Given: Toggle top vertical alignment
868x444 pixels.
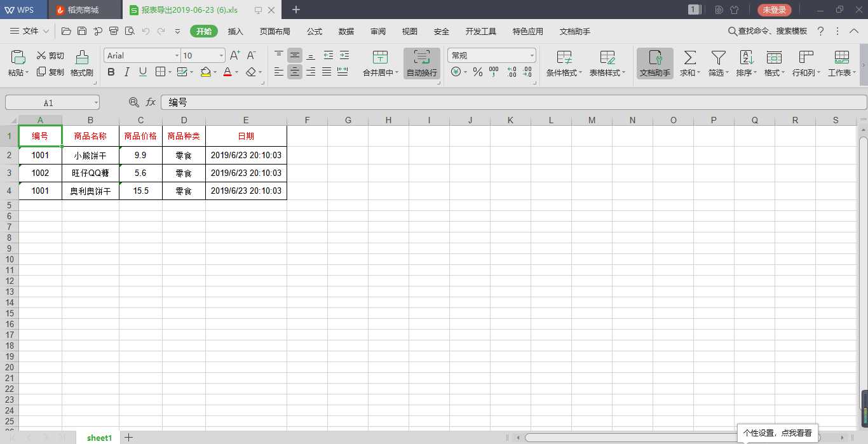Looking at the screenshot, I should point(279,55).
